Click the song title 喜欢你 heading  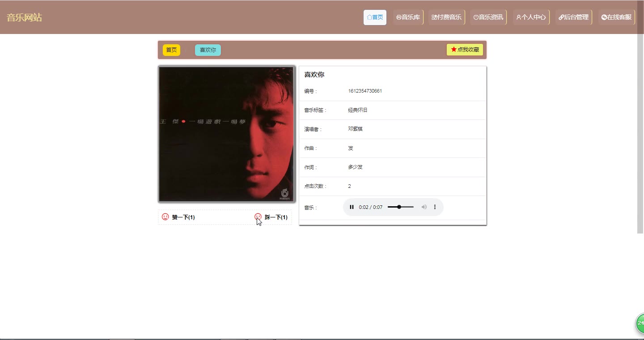314,75
